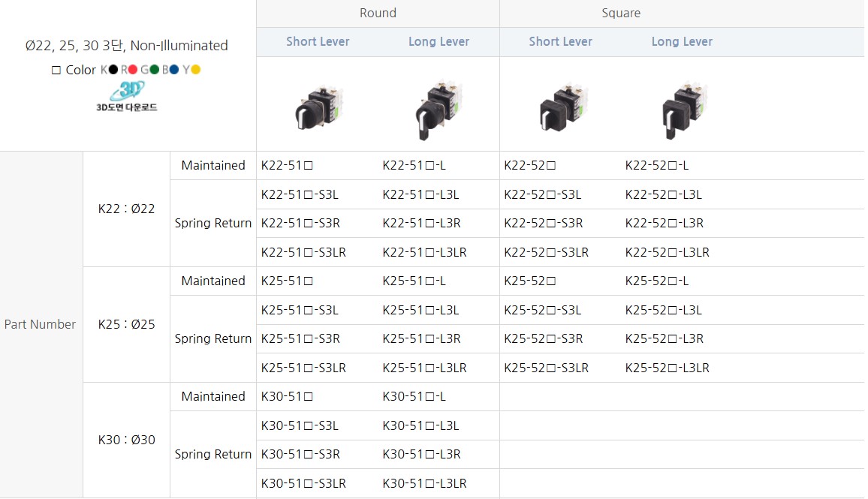
Task: Select the black (K) color dot
Action: click(113, 70)
